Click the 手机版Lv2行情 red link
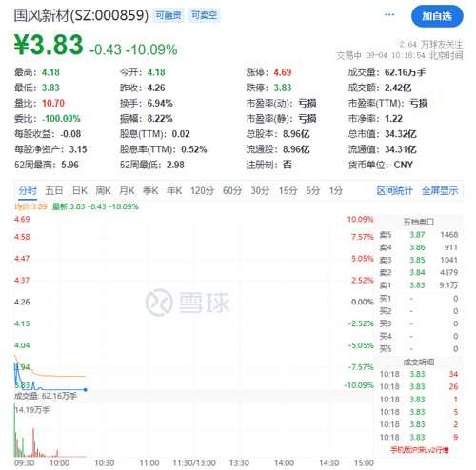The height and width of the screenshot is (470, 476). pyautogui.click(x=419, y=450)
